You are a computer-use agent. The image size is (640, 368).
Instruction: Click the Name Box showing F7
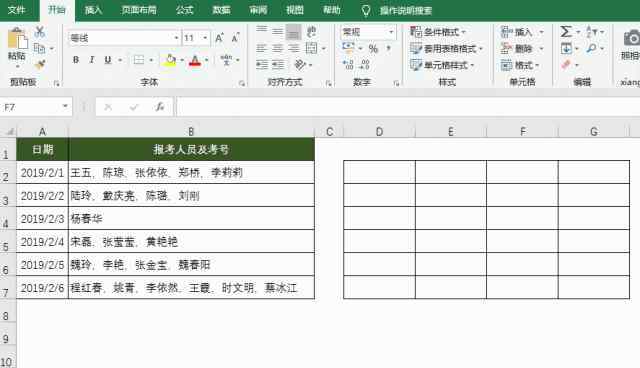point(36,107)
